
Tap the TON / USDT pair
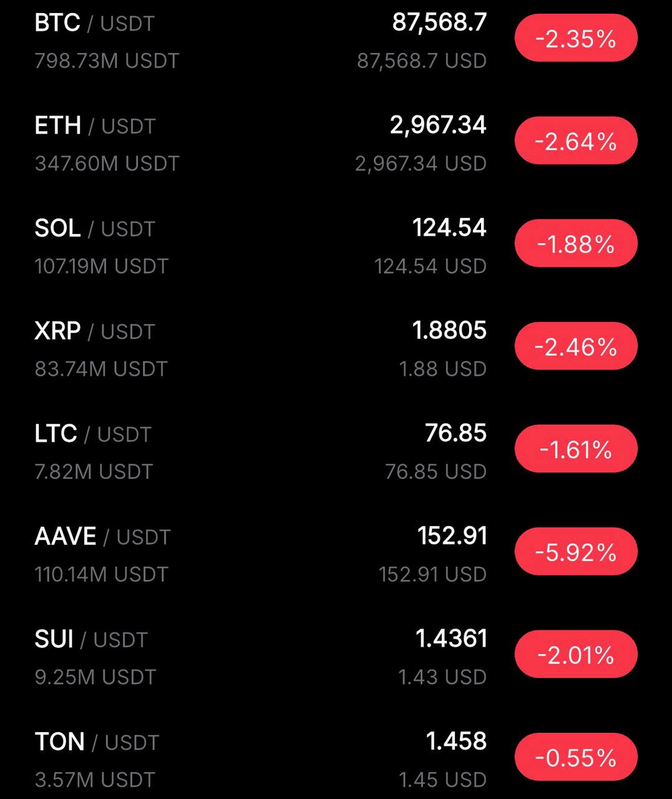(97, 742)
